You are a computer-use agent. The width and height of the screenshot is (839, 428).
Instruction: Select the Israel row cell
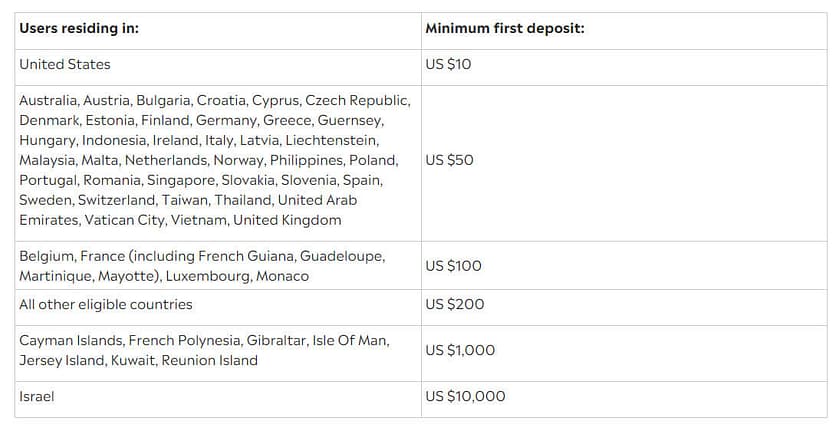pos(37,397)
